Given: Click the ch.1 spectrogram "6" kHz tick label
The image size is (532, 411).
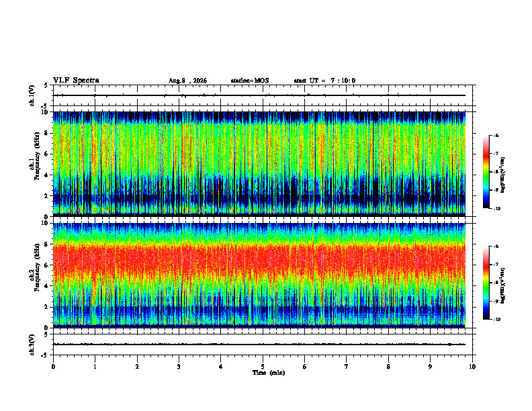Looking at the screenshot, I should click(47, 154).
